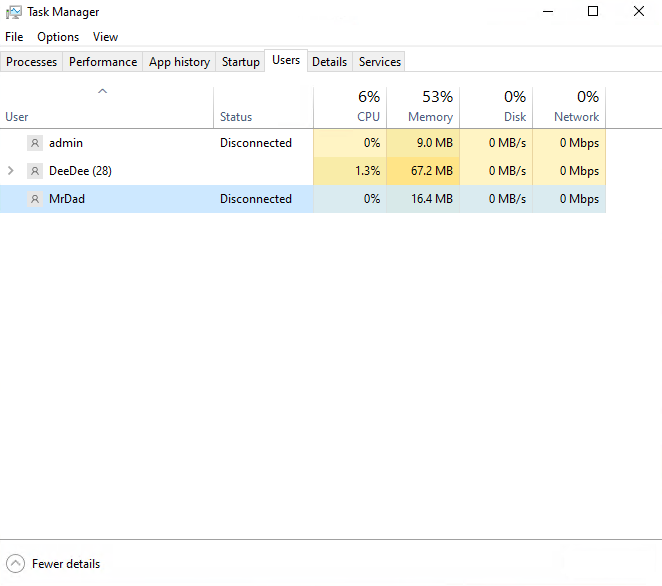Click admin's Disconnected status
The image size is (662, 586).
tap(256, 143)
